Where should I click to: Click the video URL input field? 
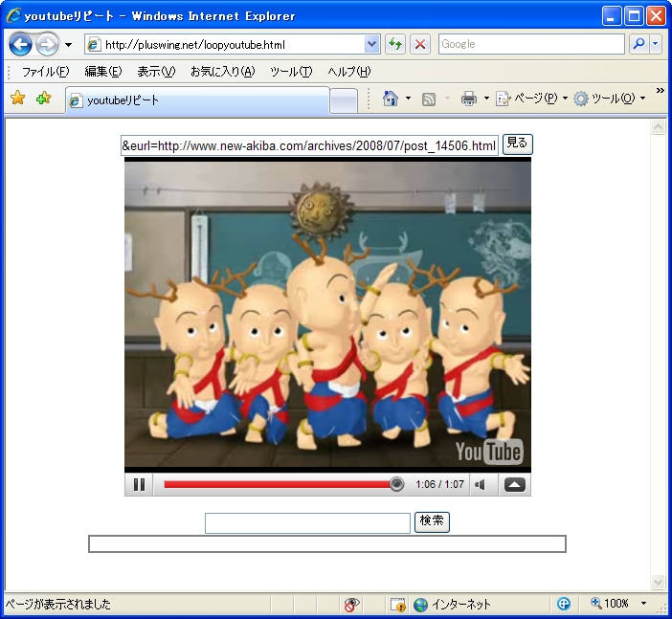[309, 145]
